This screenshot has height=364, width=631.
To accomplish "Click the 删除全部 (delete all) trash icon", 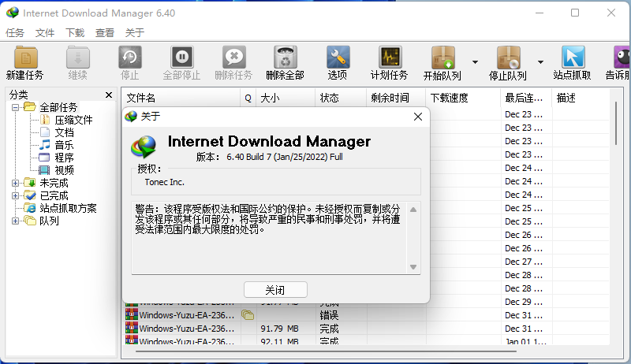I will pos(286,57).
